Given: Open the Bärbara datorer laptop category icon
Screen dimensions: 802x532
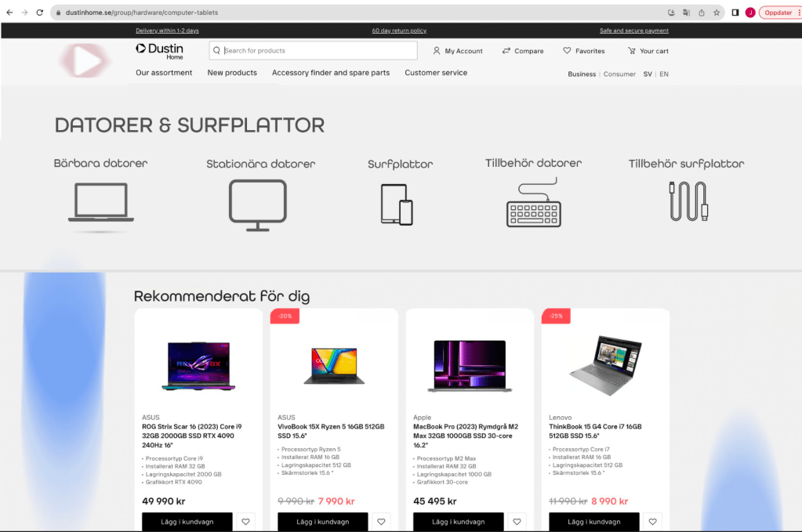Looking at the screenshot, I should click(x=101, y=202).
